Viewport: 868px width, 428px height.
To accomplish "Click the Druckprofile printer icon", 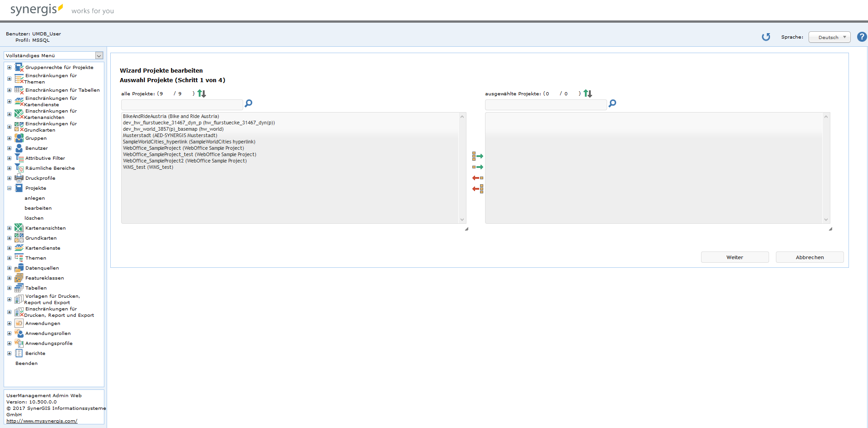I will 19,178.
